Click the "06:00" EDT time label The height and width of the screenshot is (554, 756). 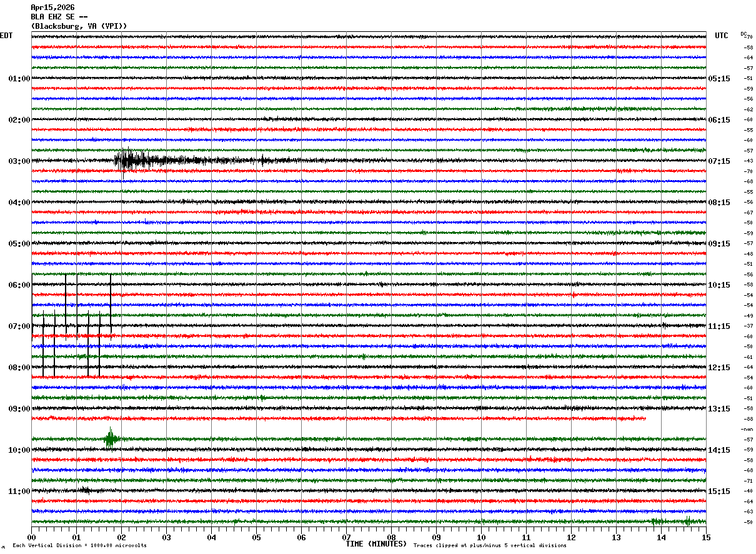(19, 285)
